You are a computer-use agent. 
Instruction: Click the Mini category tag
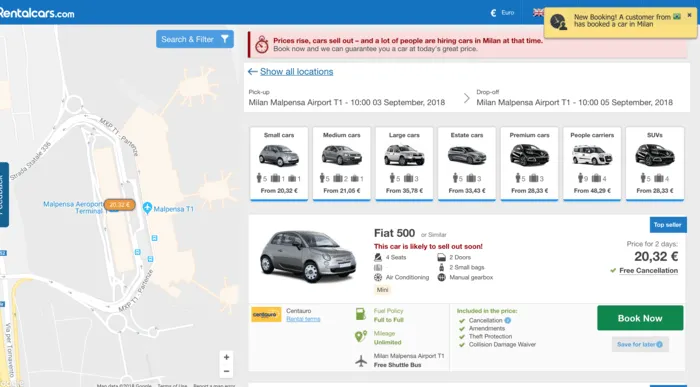pos(383,290)
